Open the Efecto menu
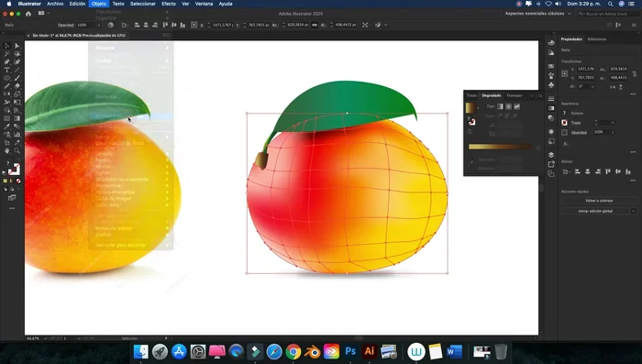Image resolution: width=642 pixels, height=364 pixels. point(168,4)
